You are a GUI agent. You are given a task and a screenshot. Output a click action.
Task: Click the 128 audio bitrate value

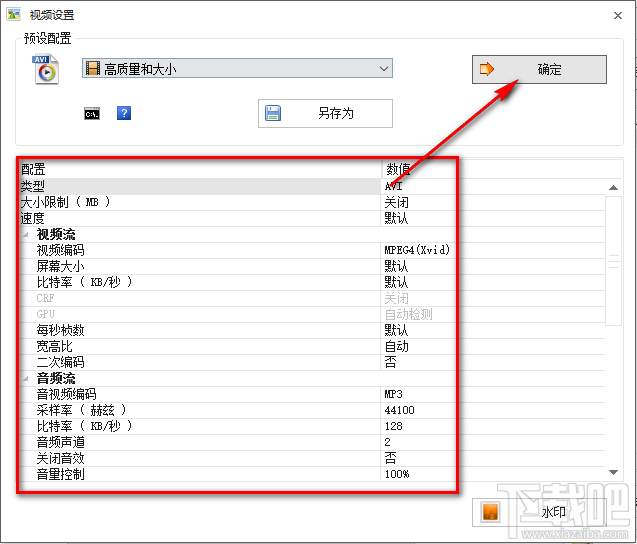click(393, 426)
